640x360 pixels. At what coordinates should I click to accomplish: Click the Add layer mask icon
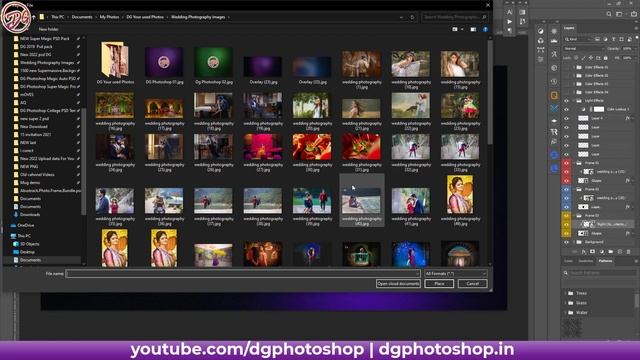tap(593, 252)
